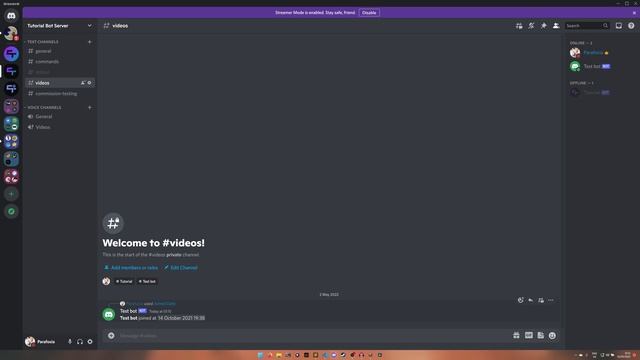Click the Tutorial role tag

(124, 281)
